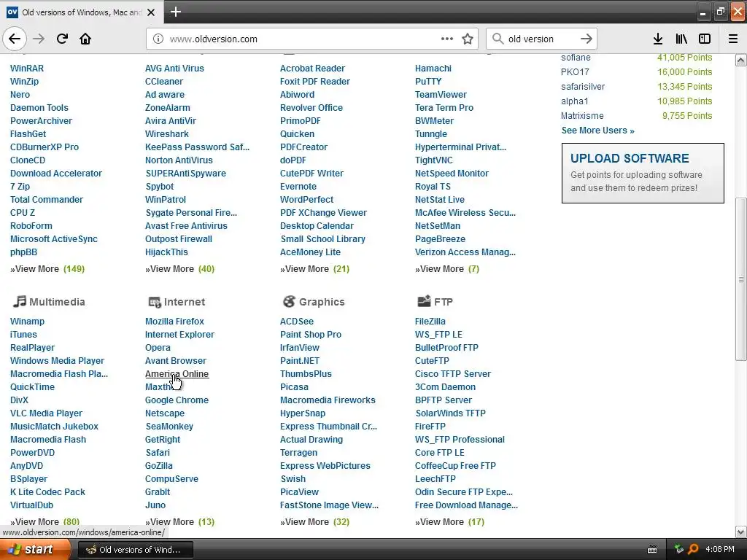Expand View More (149) utilities list

47,269
